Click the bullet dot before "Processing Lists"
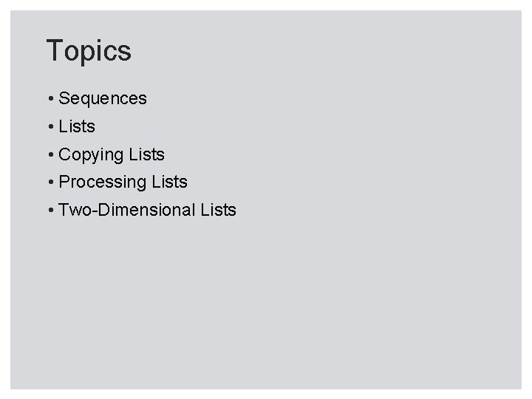The width and height of the screenshot is (532, 399). 49,182
